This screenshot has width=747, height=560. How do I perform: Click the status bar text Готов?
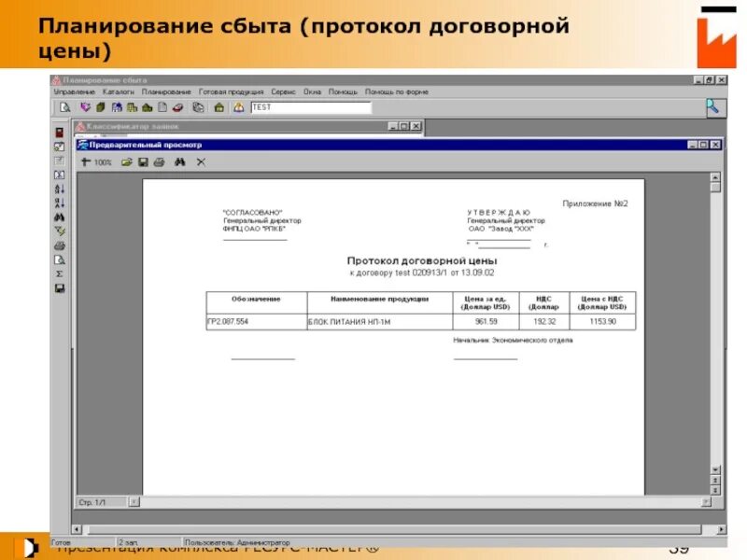[61, 542]
